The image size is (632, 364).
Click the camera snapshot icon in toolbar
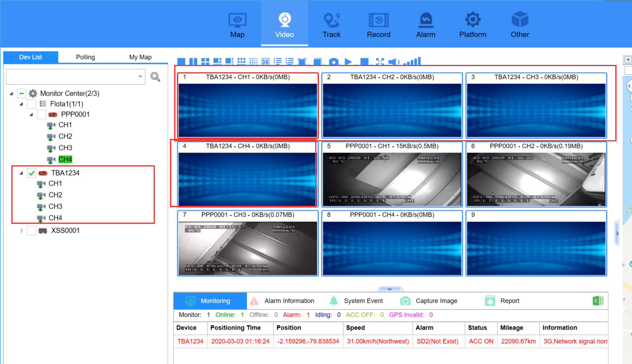(334, 62)
